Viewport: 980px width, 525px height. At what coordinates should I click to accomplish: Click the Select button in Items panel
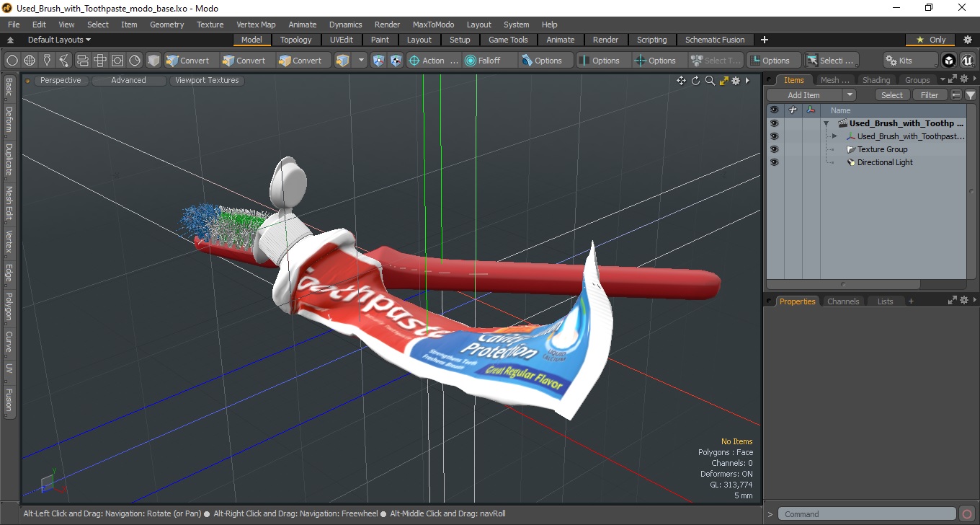coord(892,95)
